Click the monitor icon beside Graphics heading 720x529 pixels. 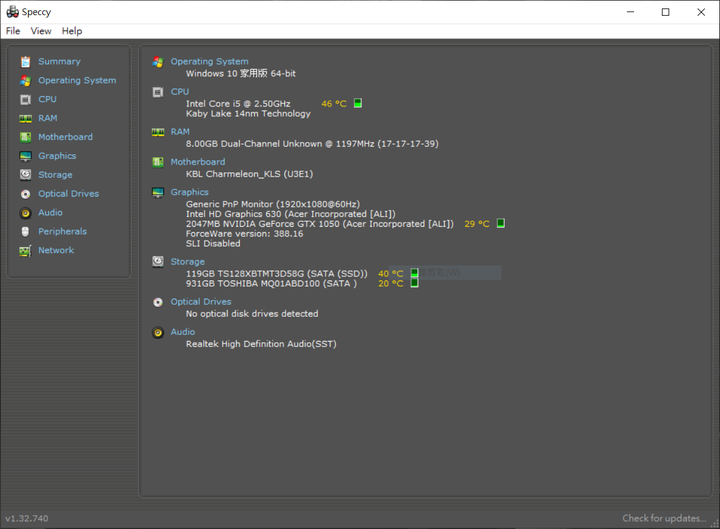(158, 192)
